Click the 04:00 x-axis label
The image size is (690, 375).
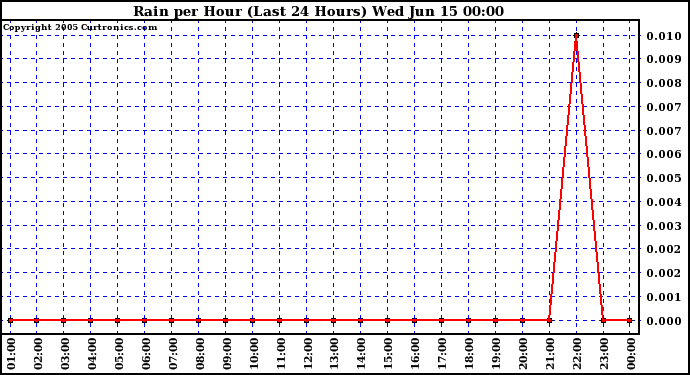91,354
